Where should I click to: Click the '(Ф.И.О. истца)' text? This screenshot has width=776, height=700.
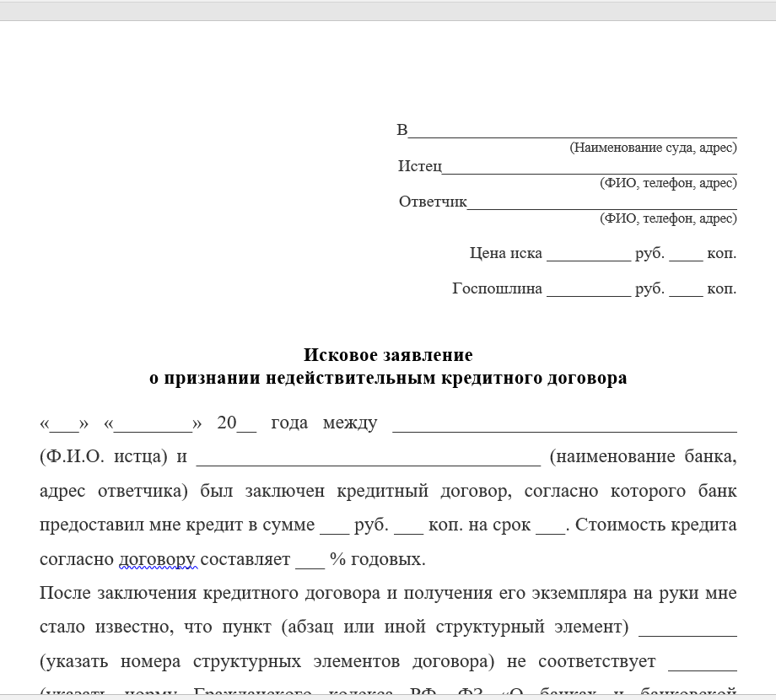tap(104, 456)
